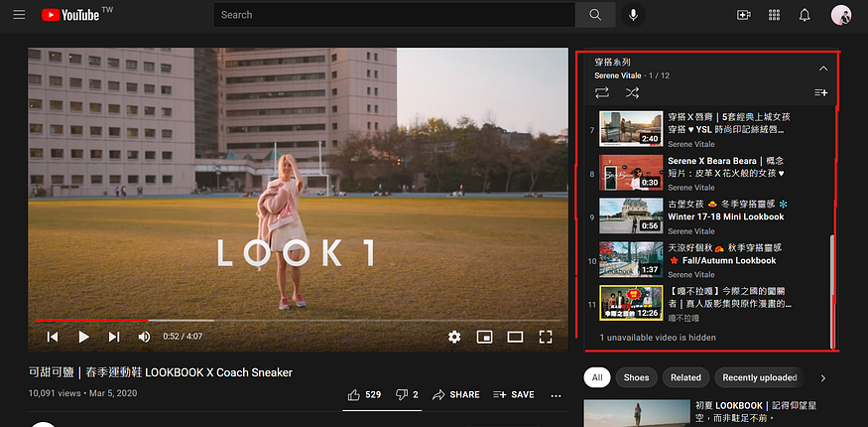Open title 'Serene X Beara Beara' item
The width and height of the screenshot is (868, 427).
726,167
